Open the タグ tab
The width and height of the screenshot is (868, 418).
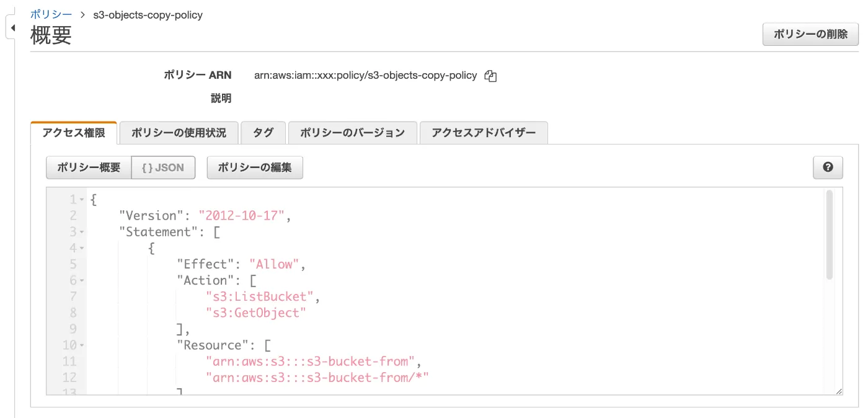click(263, 133)
